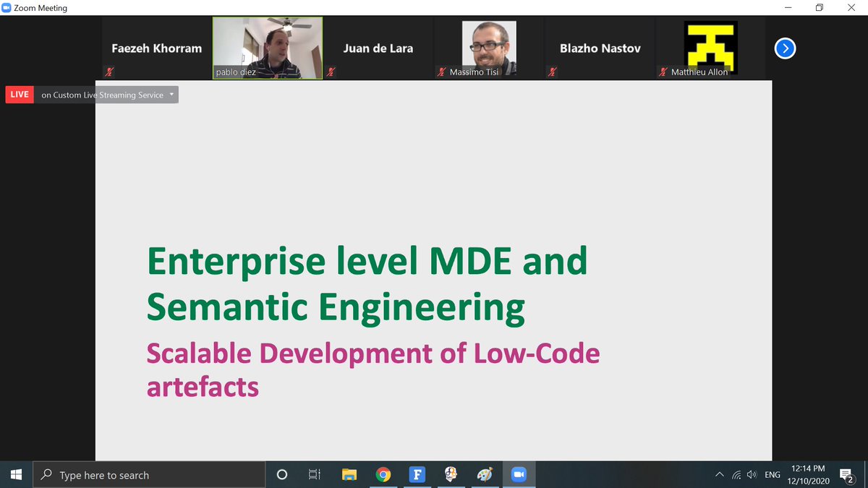Select Massimo Tisi participant video tile
Image resolution: width=868 pixels, height=488 pixels.
pos(489,48)
